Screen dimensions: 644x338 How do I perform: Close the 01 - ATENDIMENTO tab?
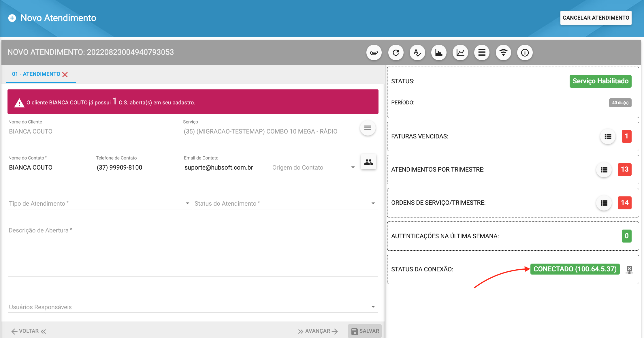point(65,75)
